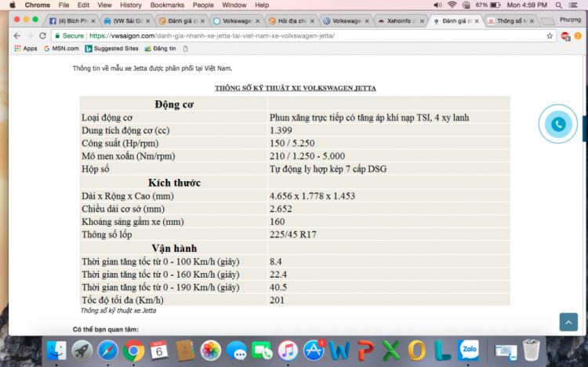This screenshot has width=588, height=367.
Task: Open FaceTime in the dock
Action: coord(262,351)
